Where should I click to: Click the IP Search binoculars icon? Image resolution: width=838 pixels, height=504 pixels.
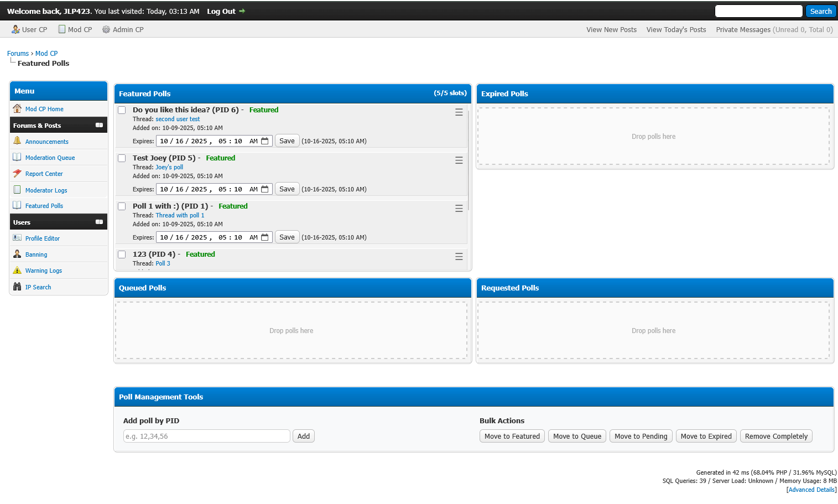click(x=17, y=287)
